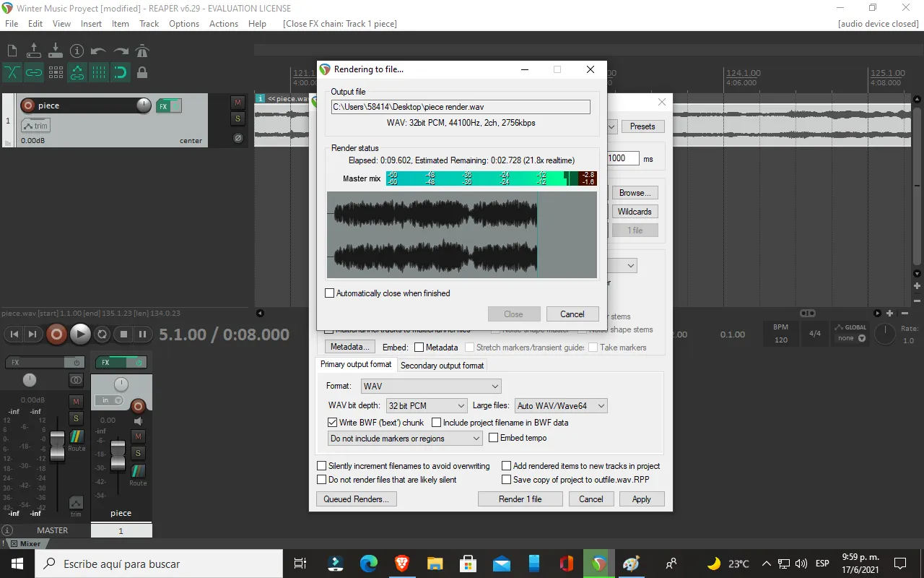The width and height of the screenshot is (924, 578).
Task: Toggle the metronome icon
Action: (x=142, y=51)
